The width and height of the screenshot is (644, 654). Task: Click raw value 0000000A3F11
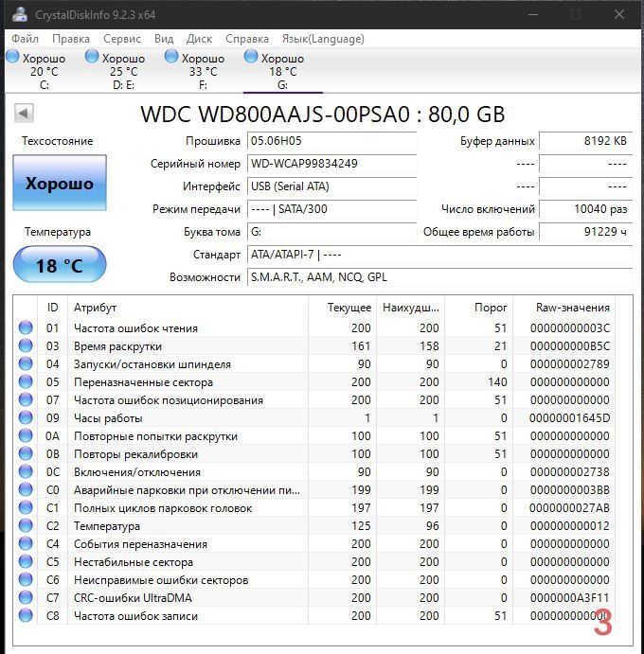570,598
